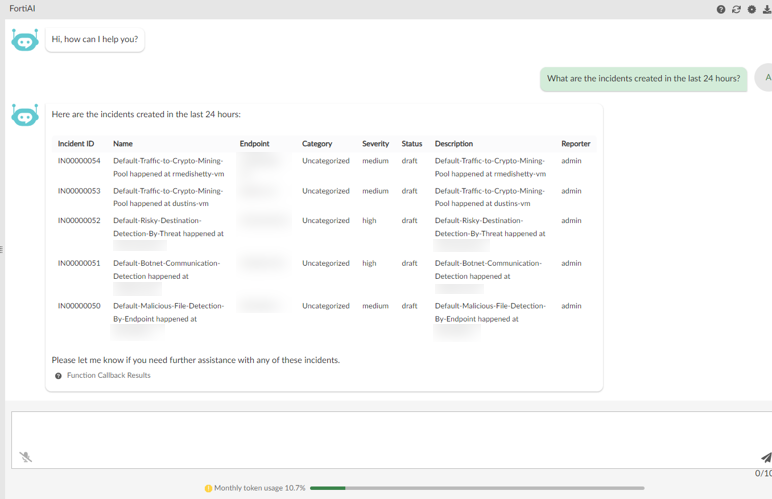Click the refresh conversation icon

736,9
